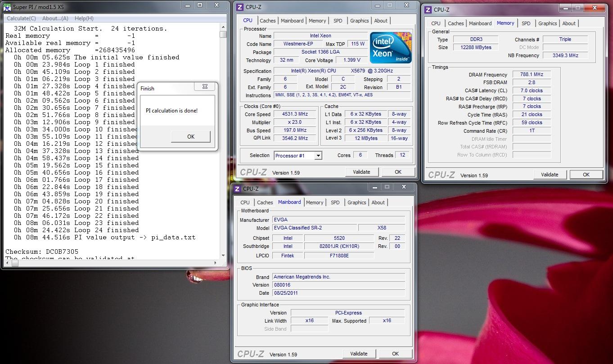Click the Command Rate value 1T
613x364 pixels.
click(x=532, y=131)
